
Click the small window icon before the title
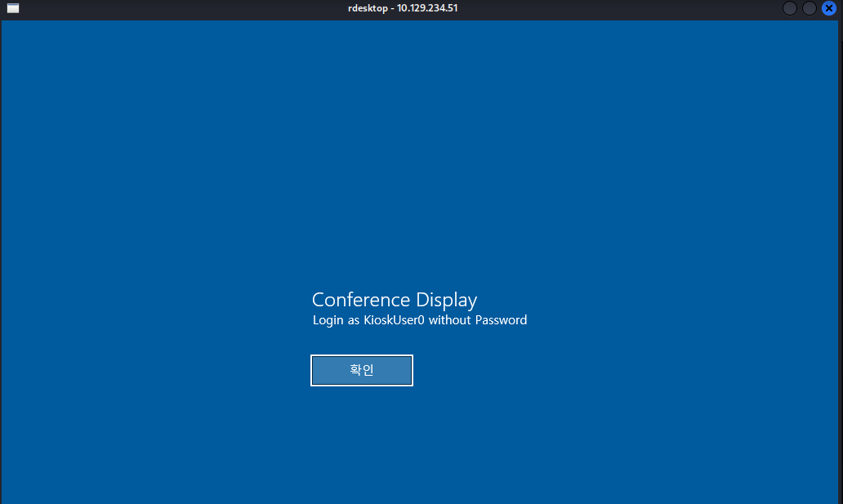(x=11, y=8)
